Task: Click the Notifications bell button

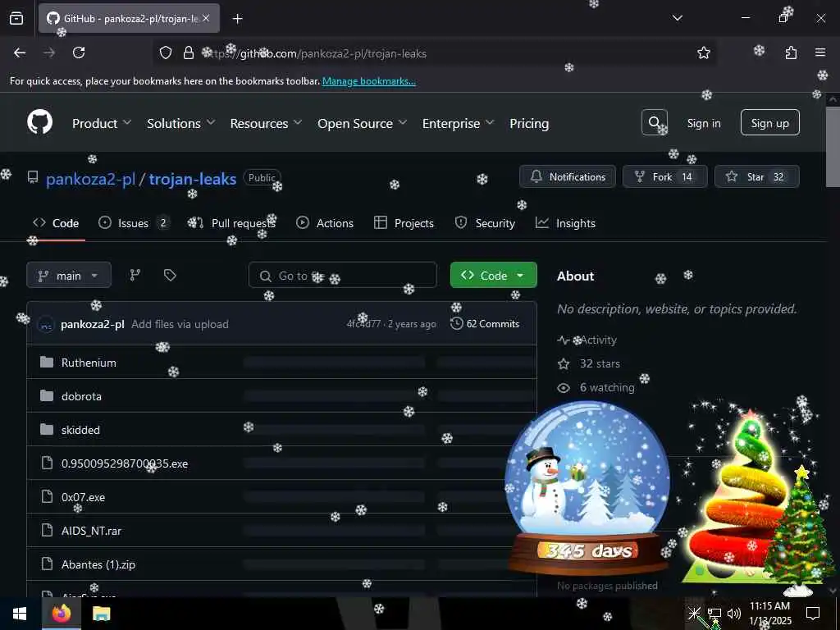Action: click(x=568, y=176)
